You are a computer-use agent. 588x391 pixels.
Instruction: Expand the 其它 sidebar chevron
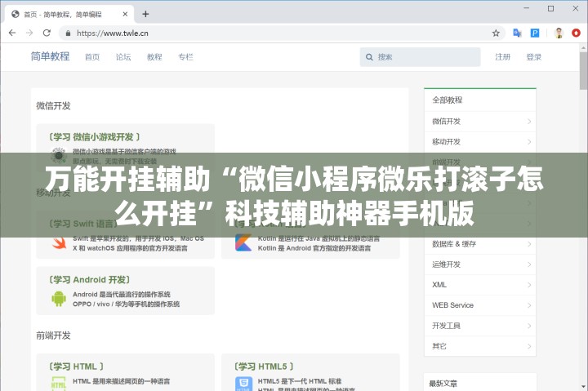click(x=529, y=346)
